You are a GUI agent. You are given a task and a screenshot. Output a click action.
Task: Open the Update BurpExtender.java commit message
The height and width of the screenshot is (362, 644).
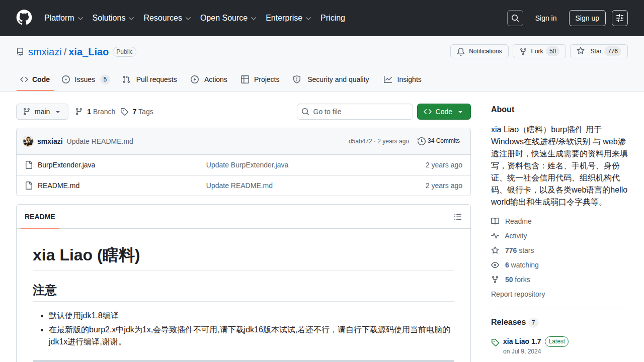click(x=248, y=165)
